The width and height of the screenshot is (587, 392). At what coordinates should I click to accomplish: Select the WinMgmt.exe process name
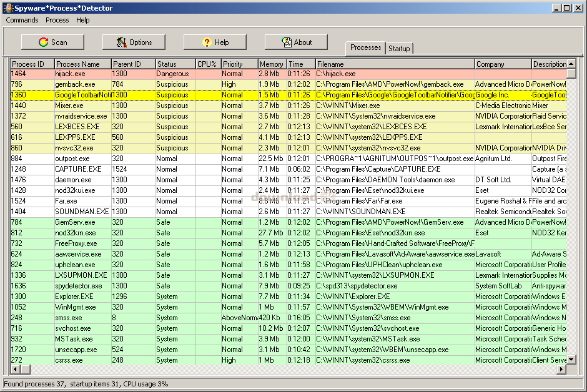(75, 307)
